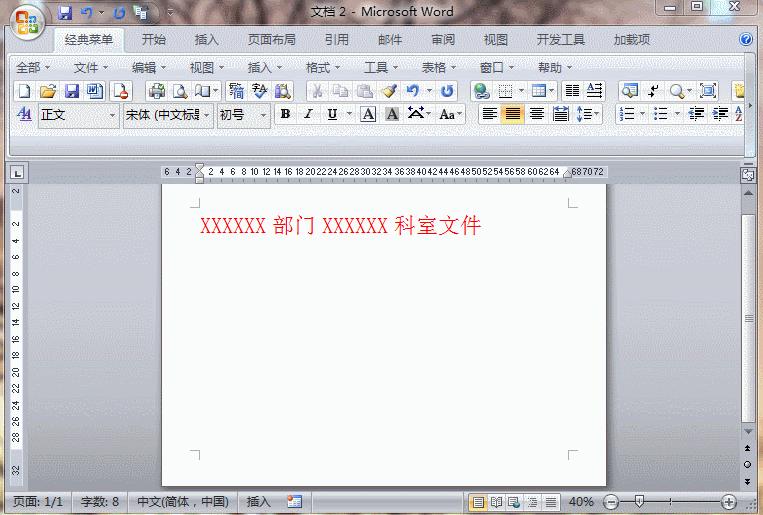Click the macro recording icon in status bar

pyautogui.click(x=294, y=501)
